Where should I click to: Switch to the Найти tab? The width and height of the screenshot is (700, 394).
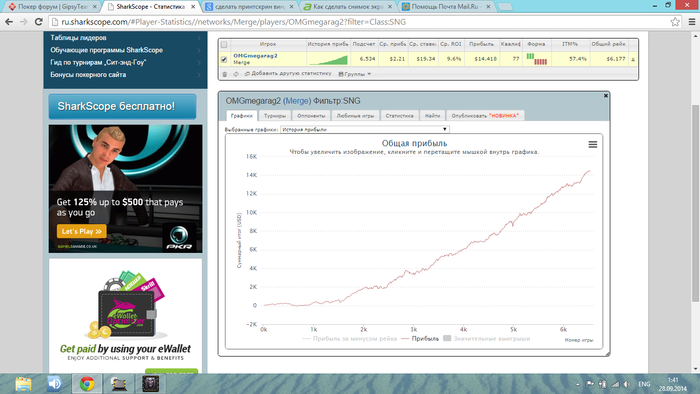coord(433,116)
